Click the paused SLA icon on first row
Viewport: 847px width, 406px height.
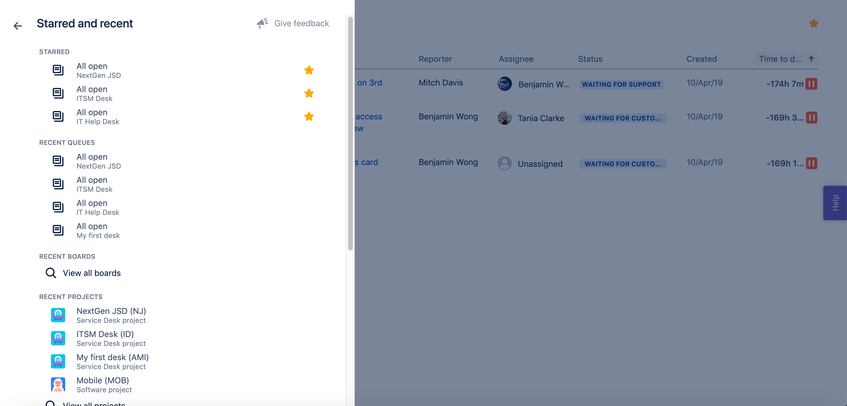tap(811, 84)
